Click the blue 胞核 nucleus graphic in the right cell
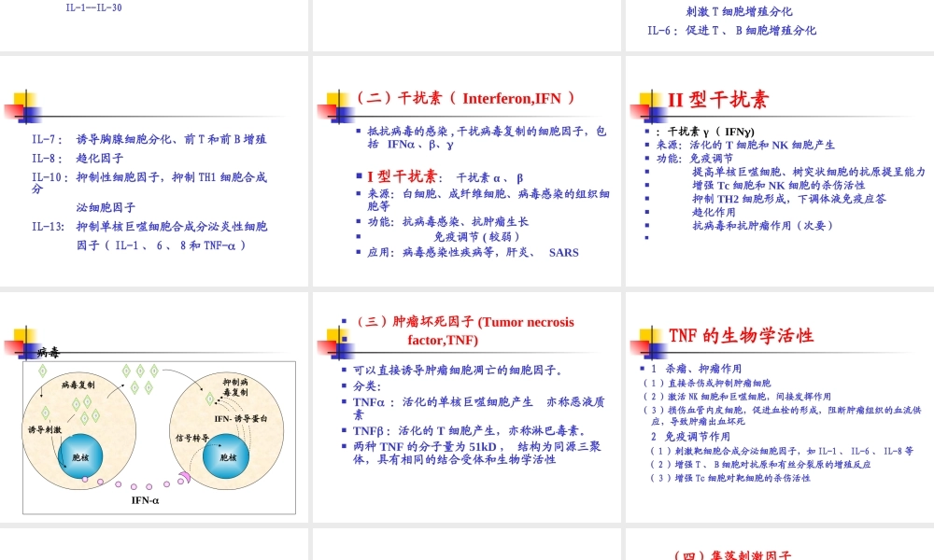The height and width of the screenshot is (560, 934). point(227,455)
